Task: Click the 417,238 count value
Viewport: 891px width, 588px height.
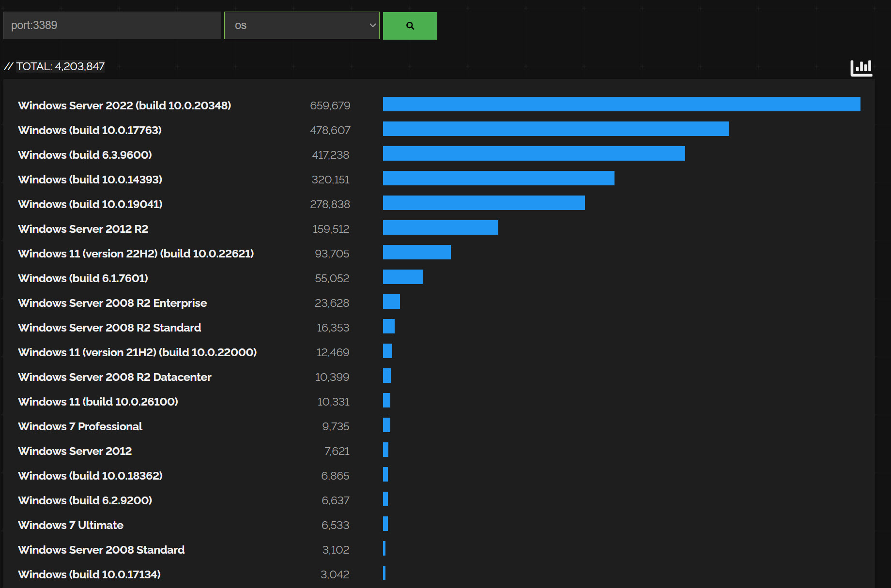Action: point(331,155)
